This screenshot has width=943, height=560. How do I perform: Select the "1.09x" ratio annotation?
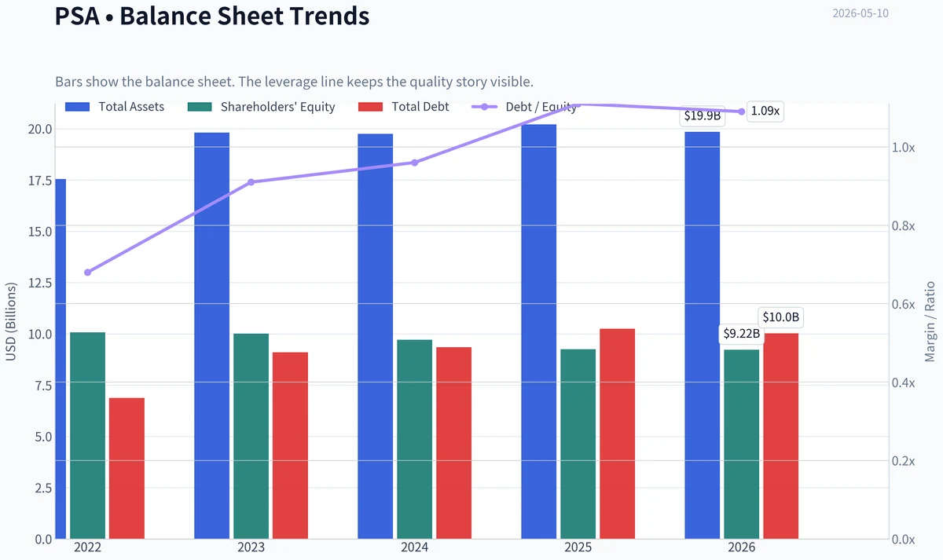[x=765, y=112]
